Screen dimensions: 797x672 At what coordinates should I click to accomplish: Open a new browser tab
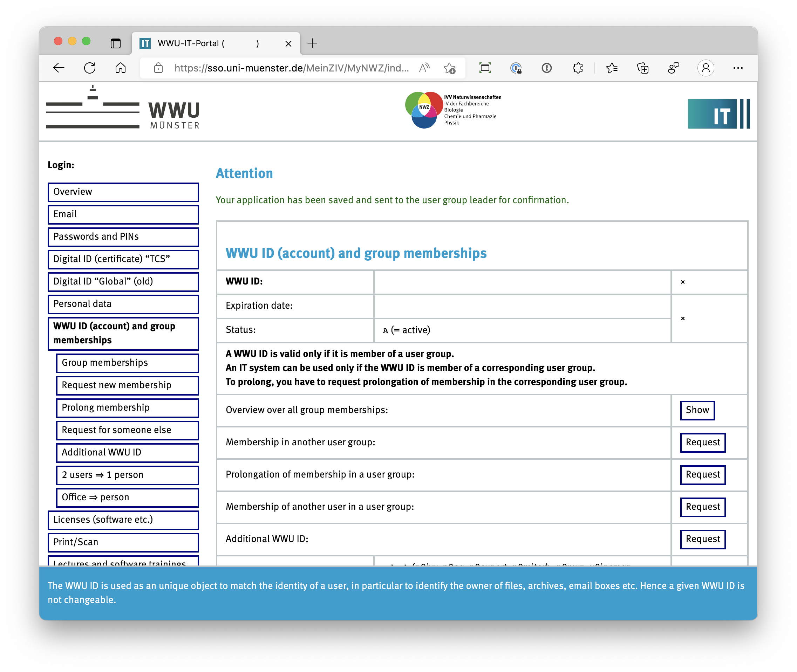click(x=312, y=43)
